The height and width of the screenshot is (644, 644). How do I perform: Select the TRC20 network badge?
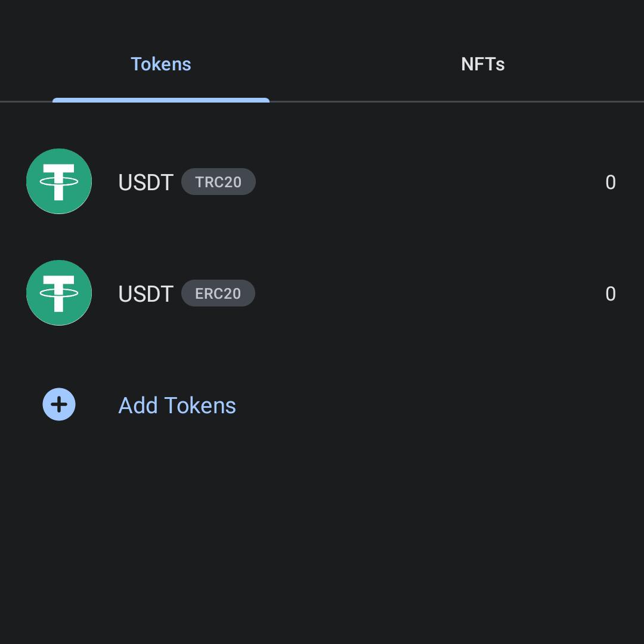coord(218,182)
